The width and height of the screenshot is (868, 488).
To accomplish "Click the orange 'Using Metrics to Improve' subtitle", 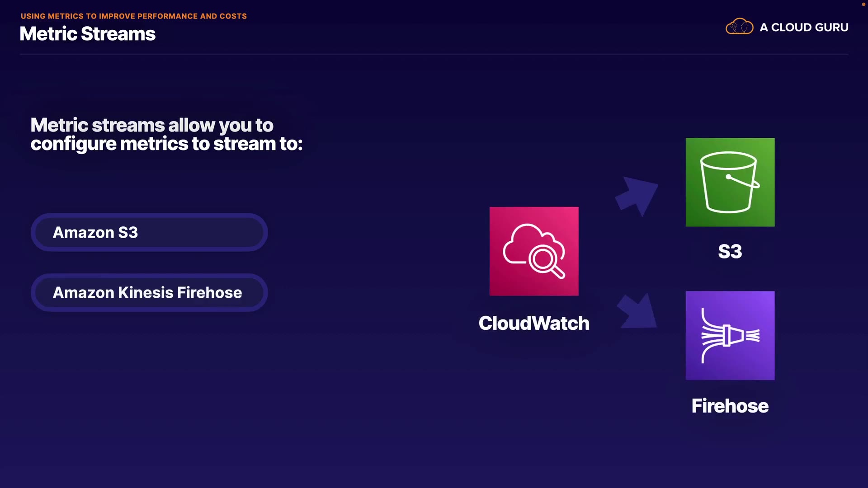I will [134, 16].
